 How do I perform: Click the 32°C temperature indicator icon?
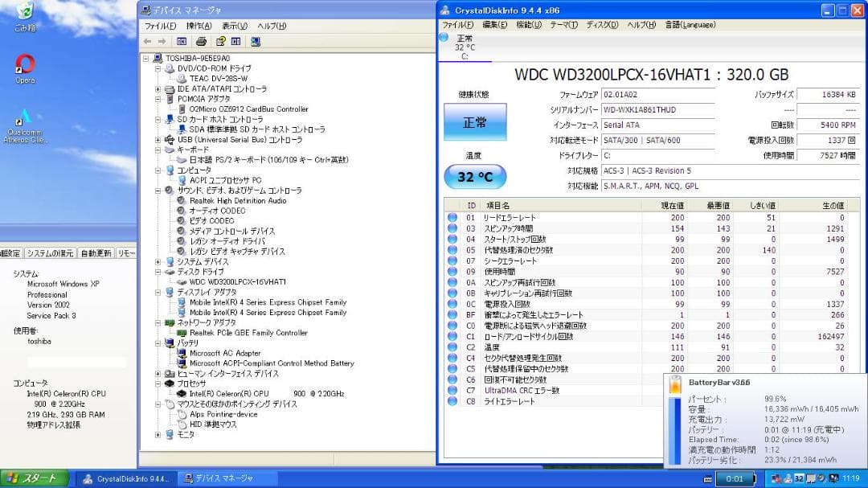tap(475, 176)
